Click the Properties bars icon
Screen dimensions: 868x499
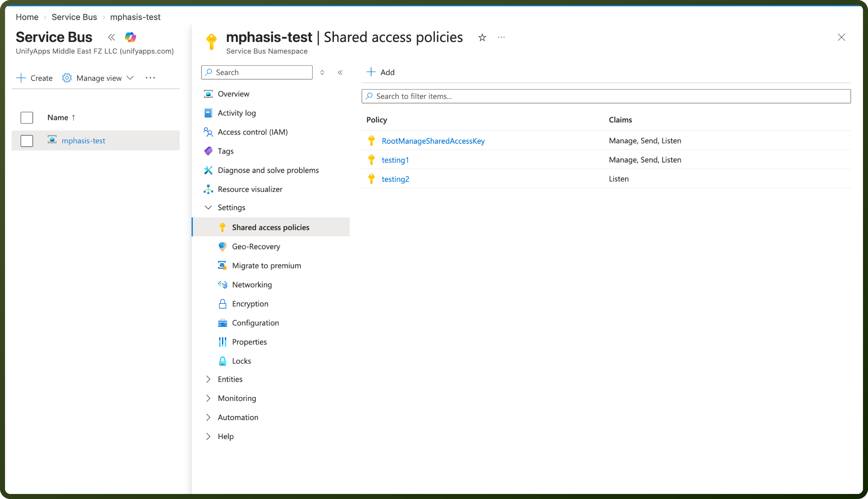(222, 342)
